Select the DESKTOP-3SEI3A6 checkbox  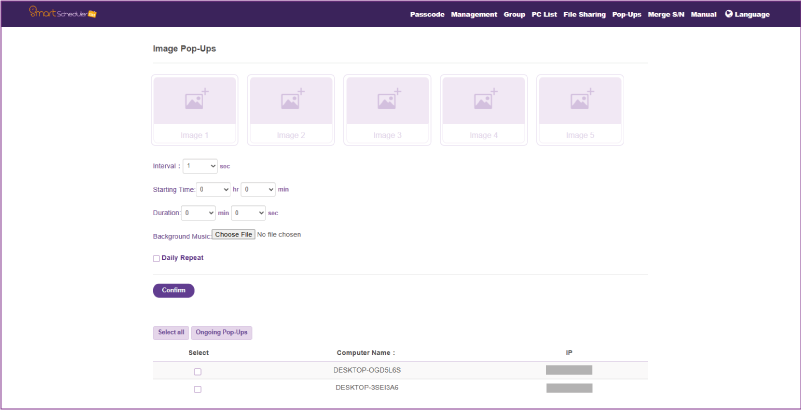click(197, 389)
